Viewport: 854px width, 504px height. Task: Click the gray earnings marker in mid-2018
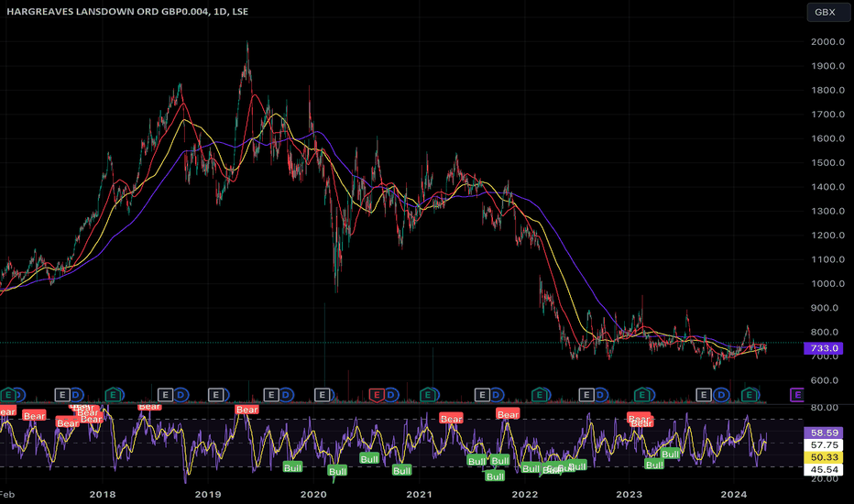point(165,394)
